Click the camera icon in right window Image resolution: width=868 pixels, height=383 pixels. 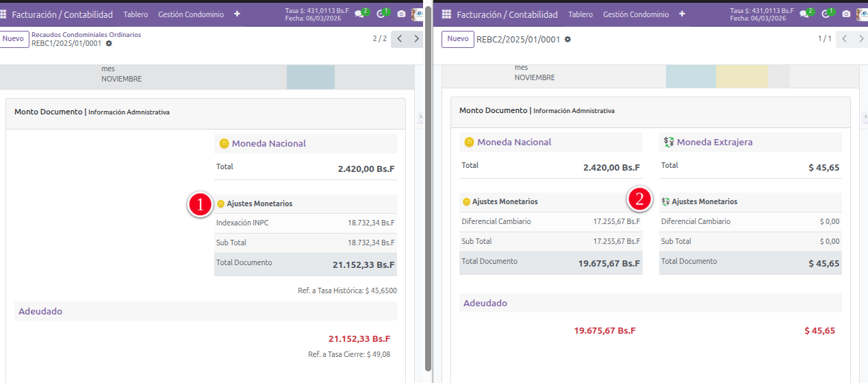(x=846, y=14)
